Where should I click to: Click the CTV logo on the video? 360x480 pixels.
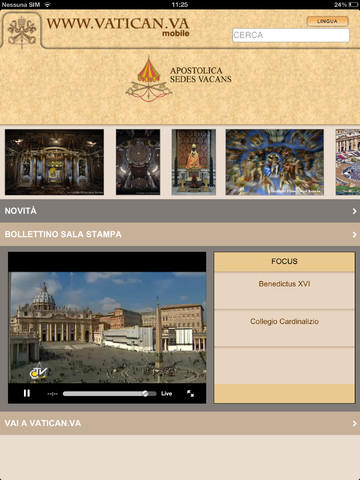point(38,372)
